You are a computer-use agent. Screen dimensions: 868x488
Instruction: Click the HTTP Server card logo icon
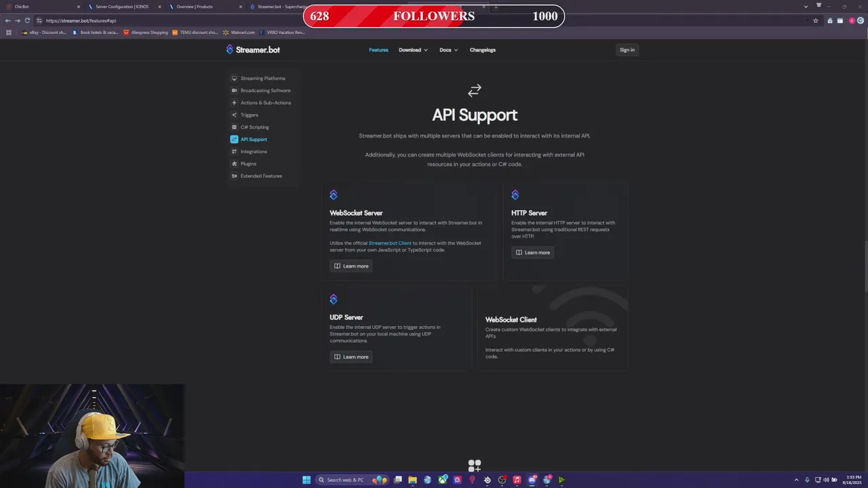click(x=515, y=195)
